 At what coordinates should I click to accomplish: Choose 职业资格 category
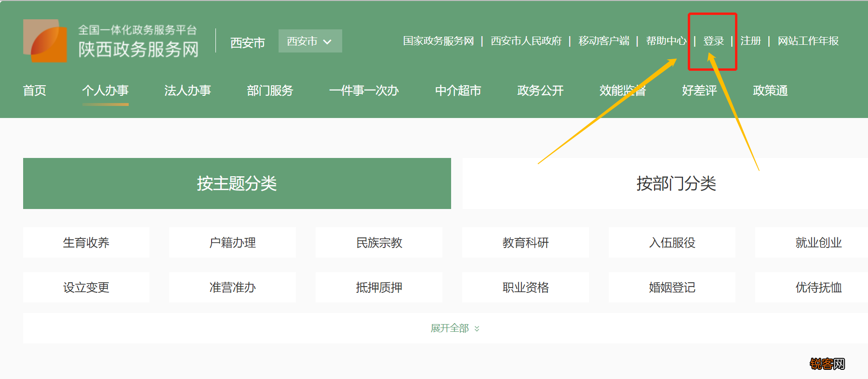(526, 288)
